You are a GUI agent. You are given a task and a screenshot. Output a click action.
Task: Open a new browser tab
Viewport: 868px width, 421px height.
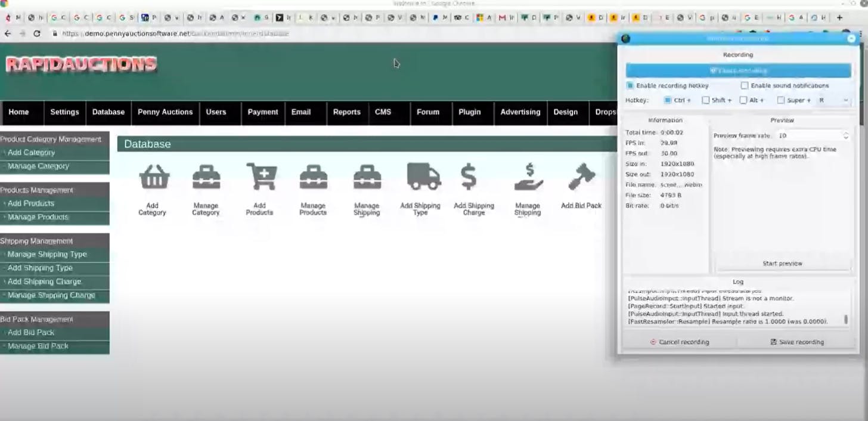pos(840,18)
